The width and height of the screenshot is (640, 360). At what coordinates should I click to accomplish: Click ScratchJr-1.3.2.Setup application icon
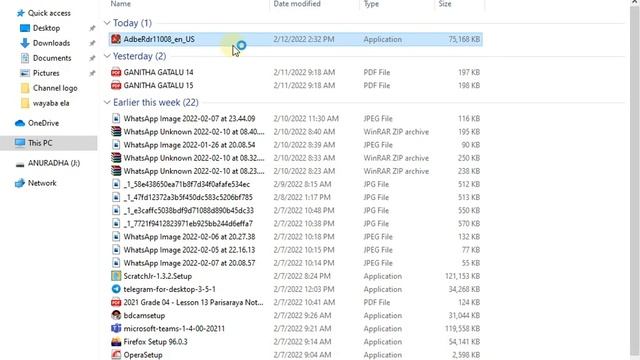[x=116, y=276]
